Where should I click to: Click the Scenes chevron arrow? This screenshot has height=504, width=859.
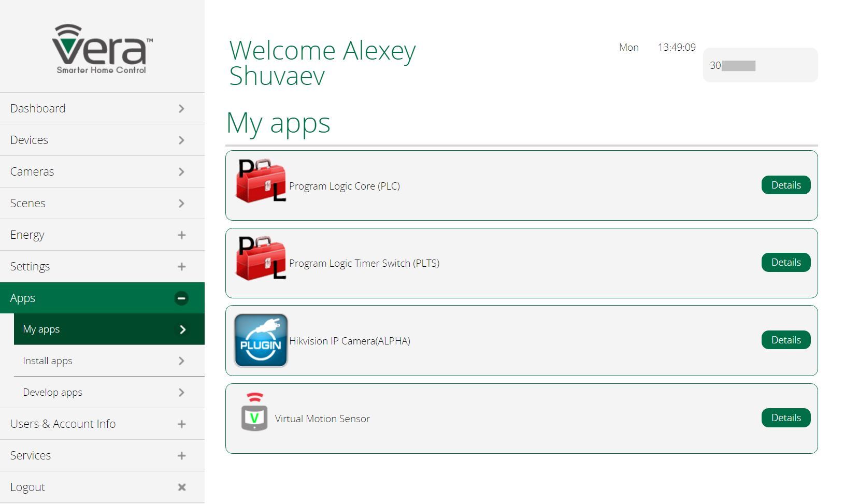coord(181,204)
